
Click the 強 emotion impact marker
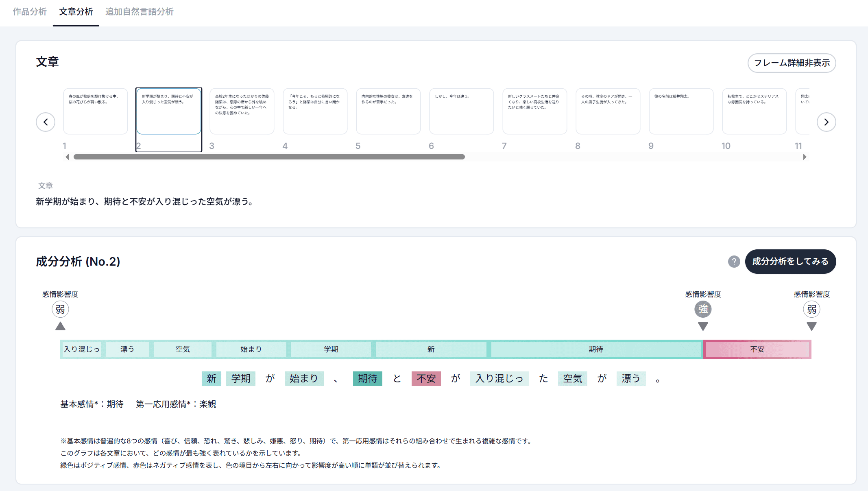click(703, 310)
